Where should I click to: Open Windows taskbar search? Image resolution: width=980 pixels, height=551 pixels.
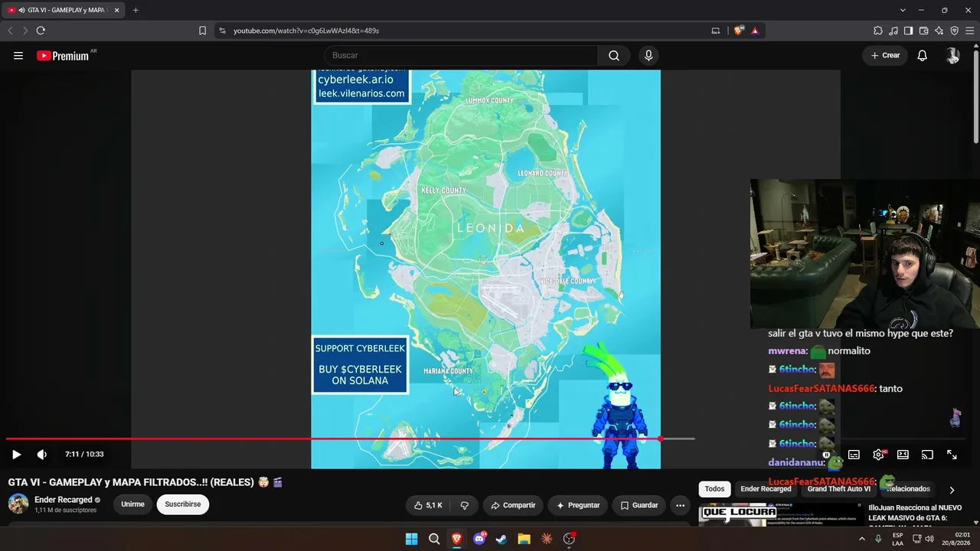pyautogui.click(x=434, y=539)
